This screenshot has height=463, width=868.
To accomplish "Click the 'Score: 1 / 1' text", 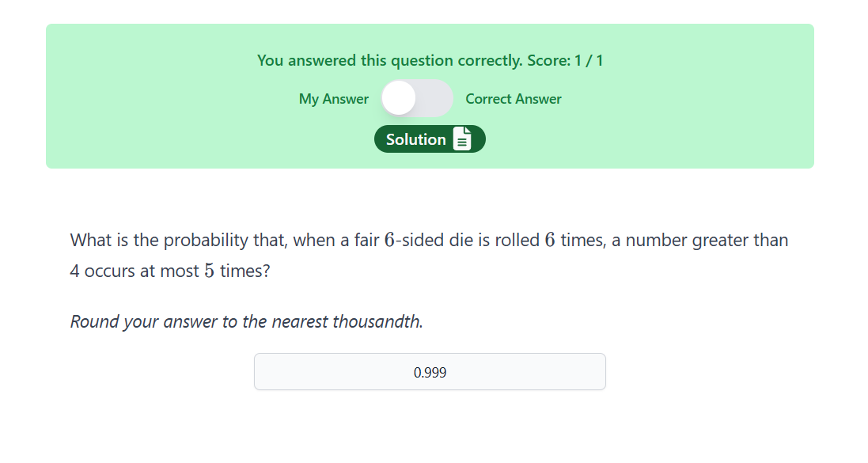I will tap(565, 60).
